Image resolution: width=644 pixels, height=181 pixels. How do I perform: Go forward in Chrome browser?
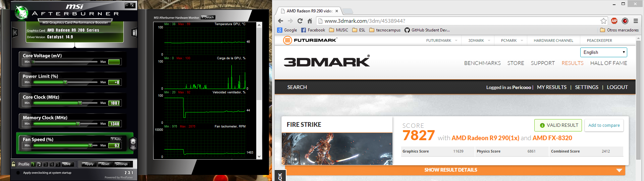coord(290,21)
